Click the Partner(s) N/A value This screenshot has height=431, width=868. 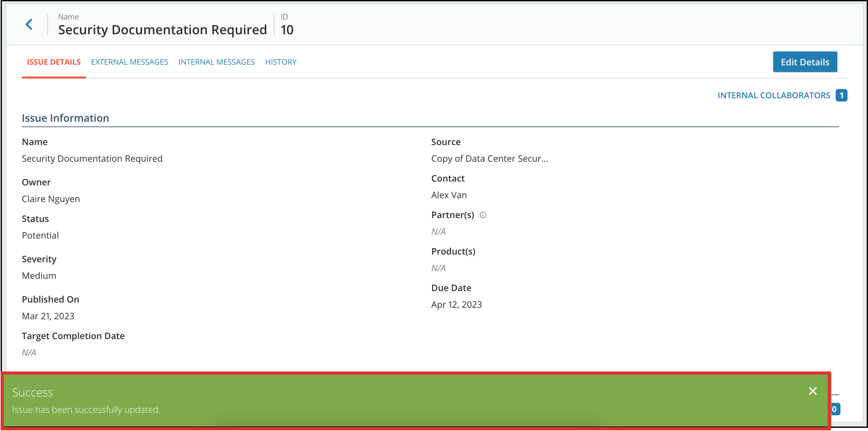click(x=438, y=232)
